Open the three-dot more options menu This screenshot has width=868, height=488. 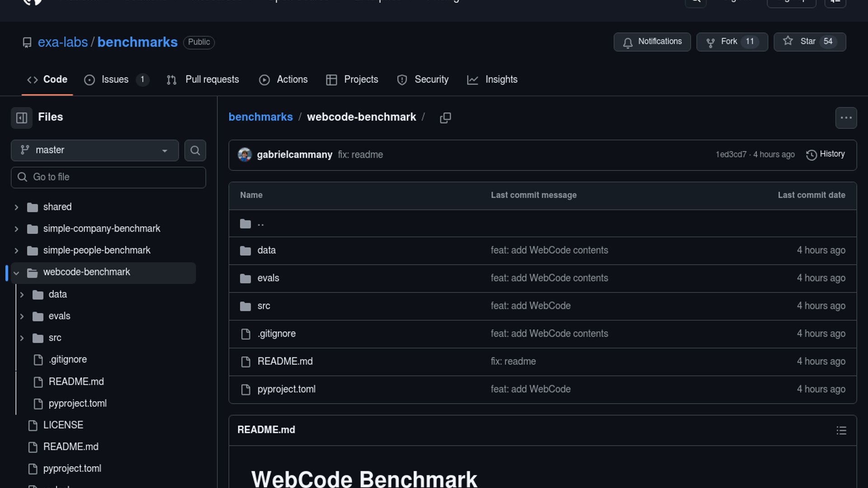tap(846, 118)
